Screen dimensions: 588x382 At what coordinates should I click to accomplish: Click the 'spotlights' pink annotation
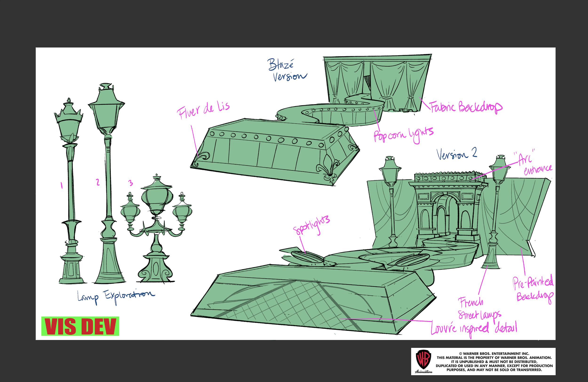[312, 225]
